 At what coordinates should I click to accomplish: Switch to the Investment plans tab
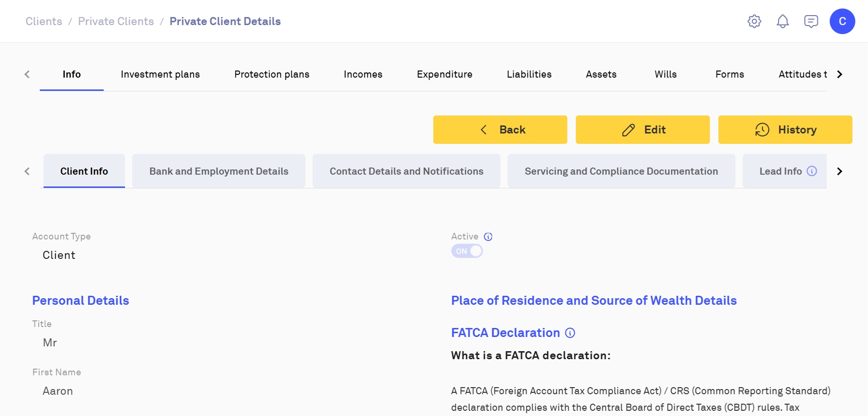[x=160, y=74]
